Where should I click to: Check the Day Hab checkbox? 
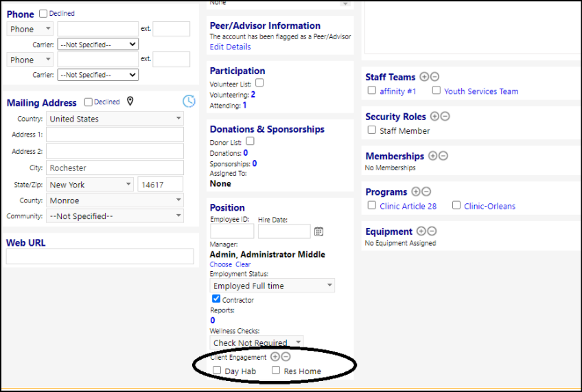[217, 370]
